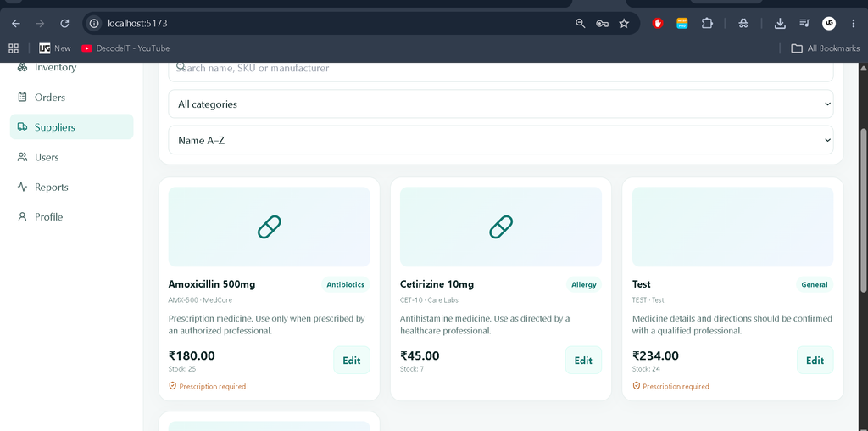Click the Cetirizine 10mg title
The height and width of the screenshot is (431, 868).
(x=437, y=284)
